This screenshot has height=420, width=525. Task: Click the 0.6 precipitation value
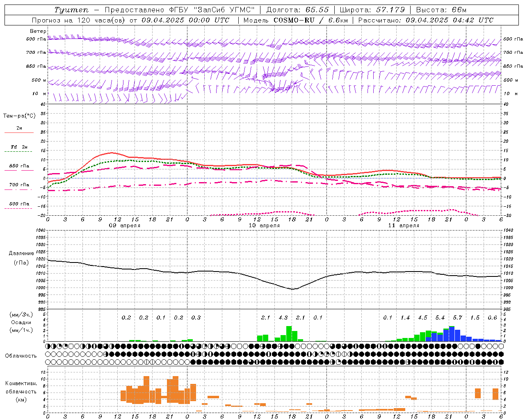click(492, 318)
